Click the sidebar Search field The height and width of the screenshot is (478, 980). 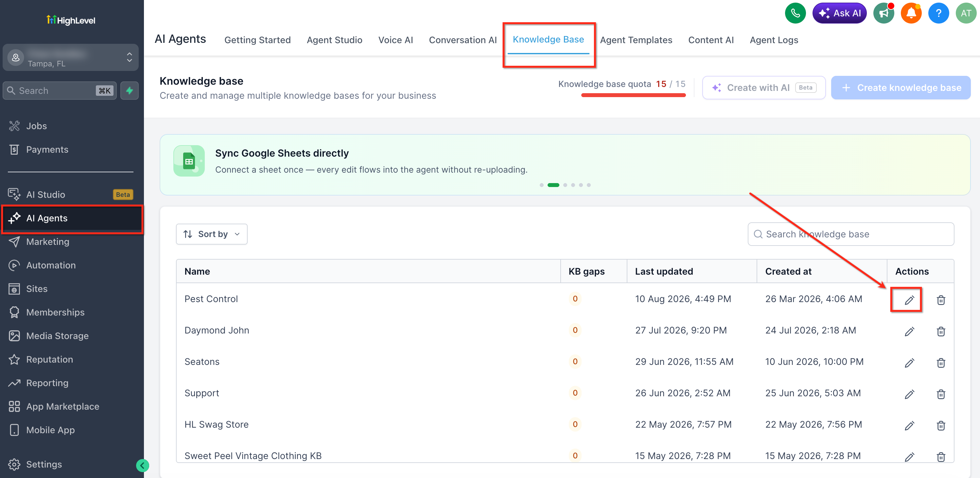point(60,91)
